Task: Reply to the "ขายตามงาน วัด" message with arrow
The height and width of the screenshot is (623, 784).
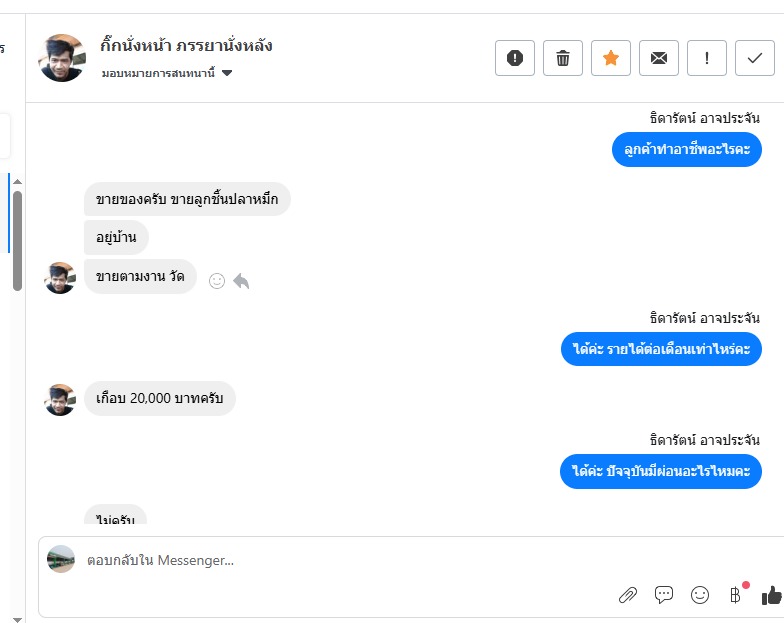Action: [241, 281]
